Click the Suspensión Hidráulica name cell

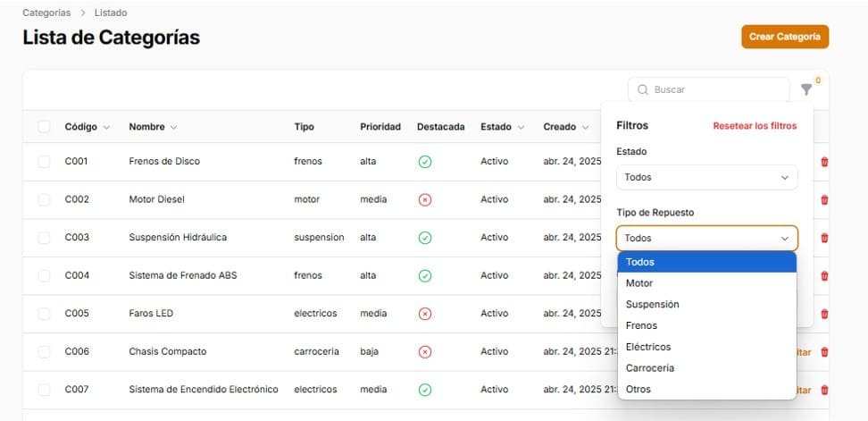pos(178,238)
